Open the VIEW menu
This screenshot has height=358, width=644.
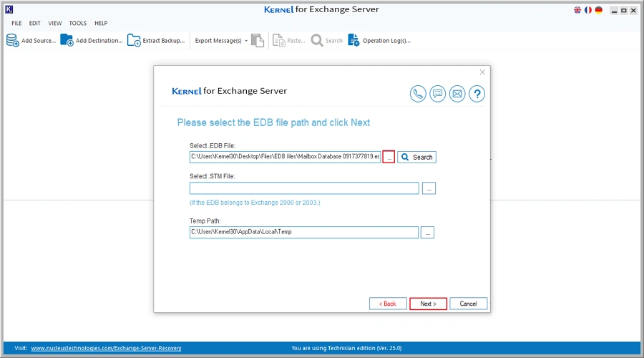pyautogui.click(x=55, y=23)
